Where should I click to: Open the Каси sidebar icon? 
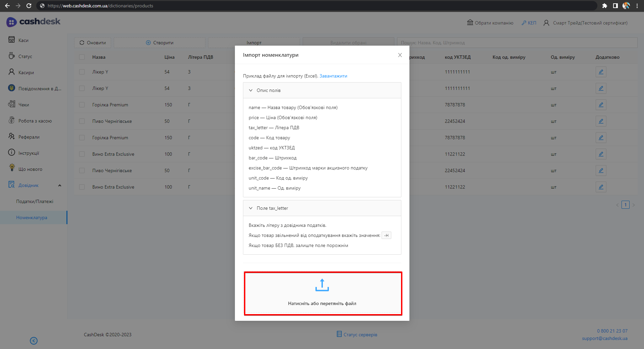(11, 40)
